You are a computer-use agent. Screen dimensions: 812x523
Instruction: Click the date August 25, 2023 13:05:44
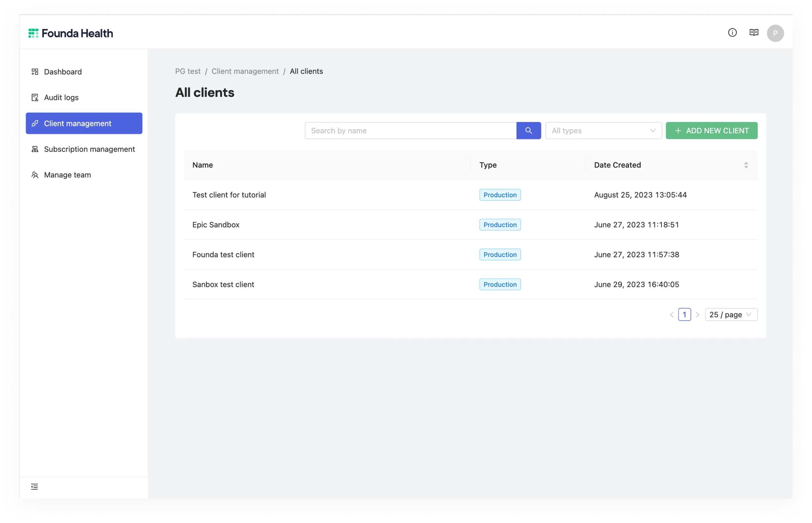click(x=640, y=195)
